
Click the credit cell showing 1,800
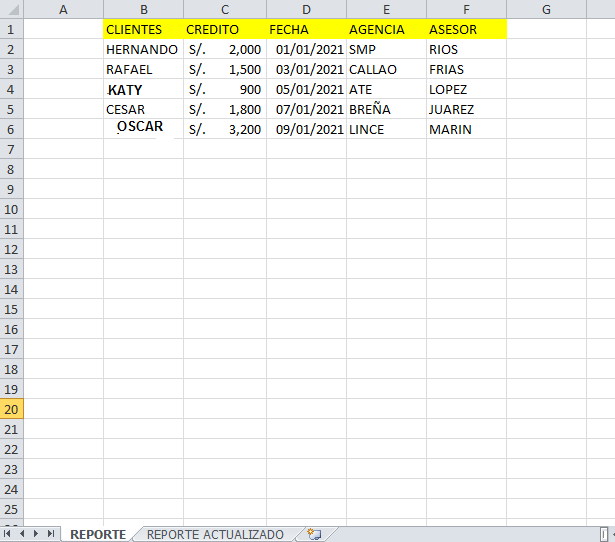pos(225,109)
